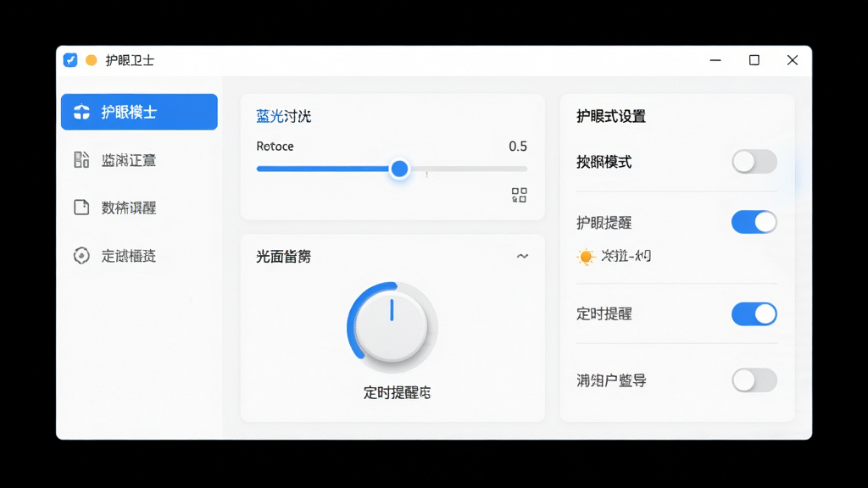Click the text beside the sun icon
This screenshot has width=868, height=488.
click(626, 256)
